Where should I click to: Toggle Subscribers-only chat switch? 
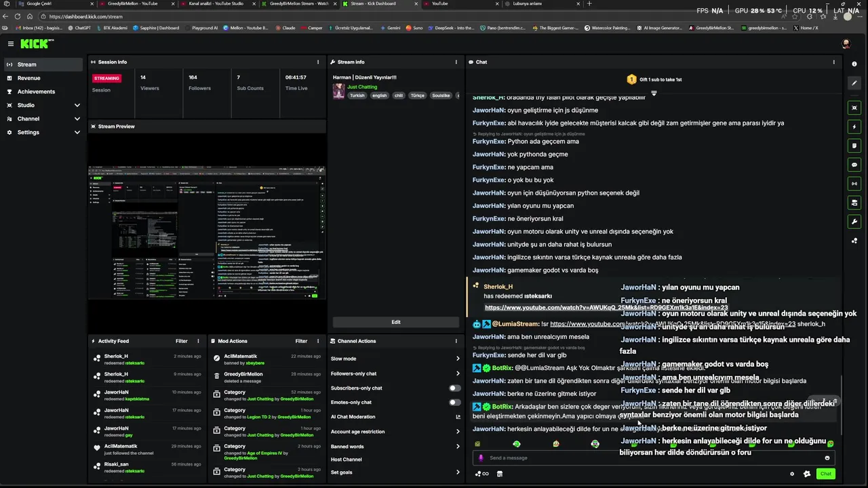click(454, 388)
